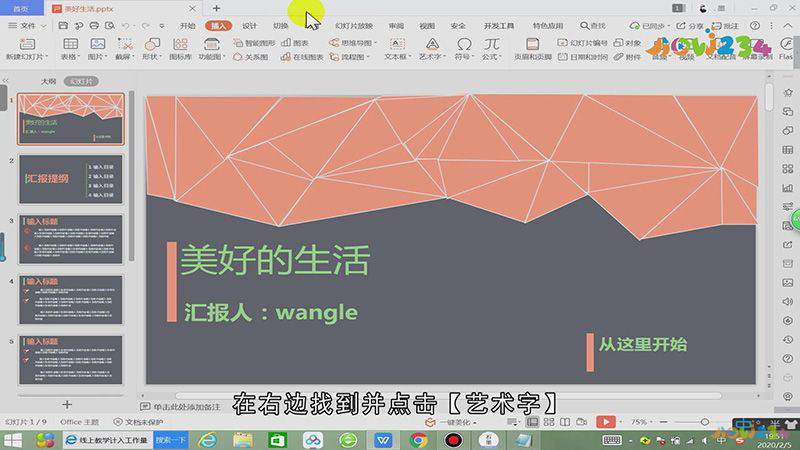This screenshot has width=800, height=450.
Task: Select slide 4 thumbnail
Action: click(71, 299)
